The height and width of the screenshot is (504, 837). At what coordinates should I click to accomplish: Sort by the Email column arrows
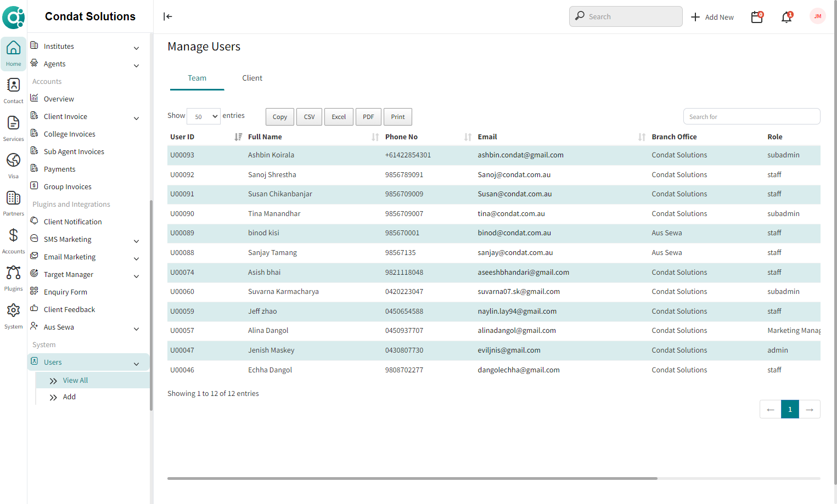642,137
